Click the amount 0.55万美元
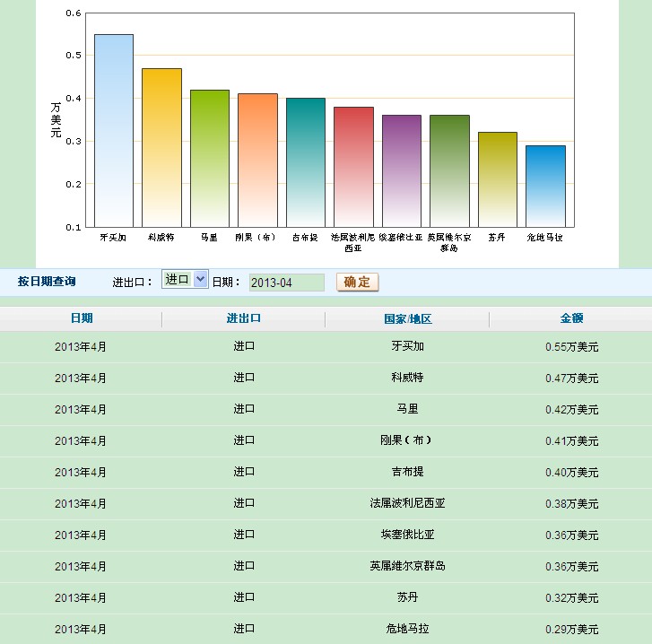652x644 pixels. click(x=572, y=347)
